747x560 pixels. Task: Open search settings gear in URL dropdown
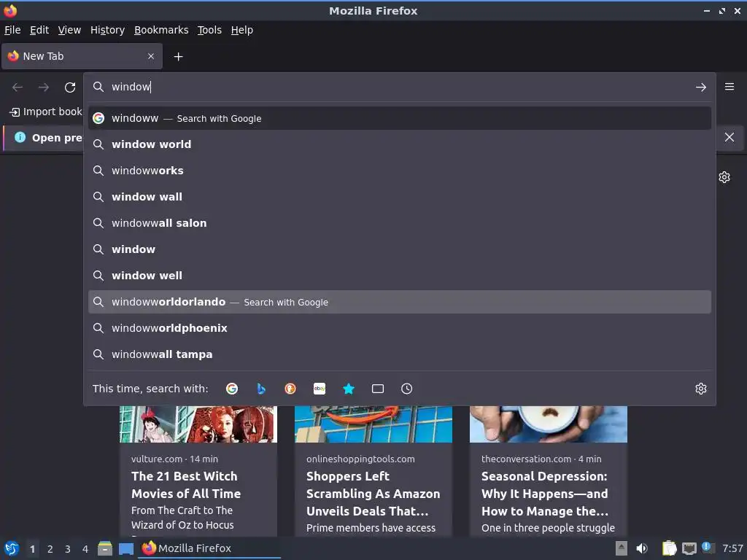pyautogui.click(x=701, y=389)
